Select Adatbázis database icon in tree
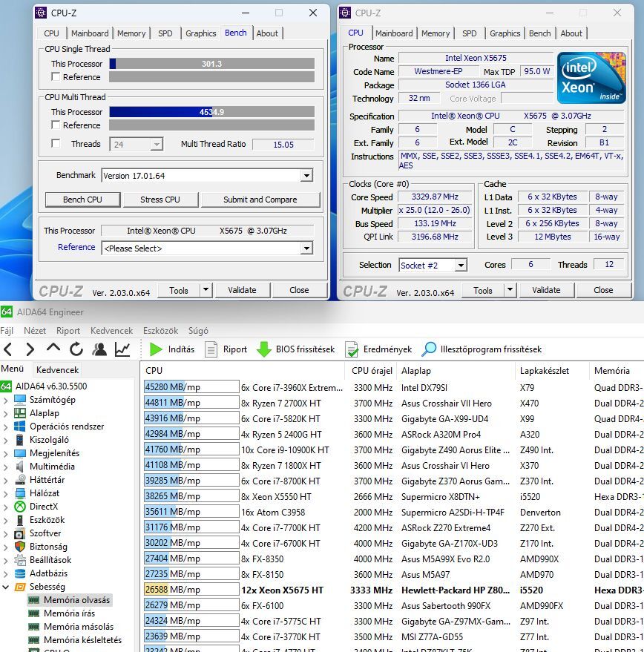Viewport: 644px width, 652px height. click(20, 573)
